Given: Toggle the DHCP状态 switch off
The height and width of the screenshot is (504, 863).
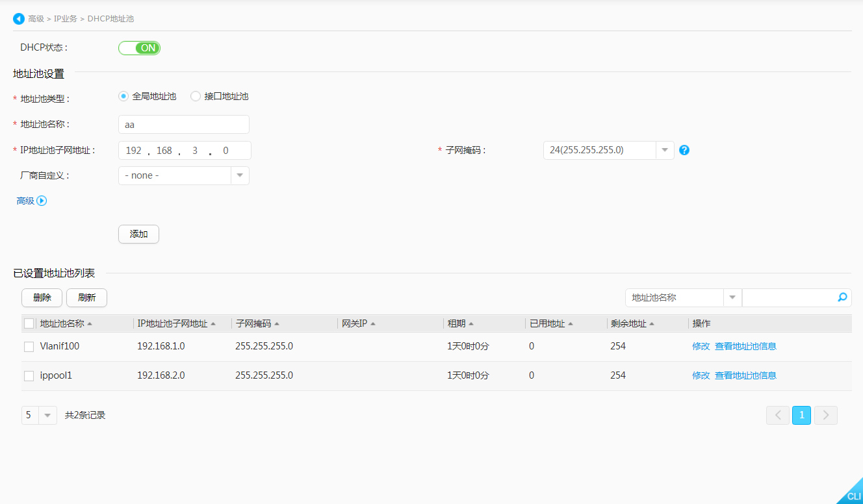Looking at the screenshot, I should [139, 47].
